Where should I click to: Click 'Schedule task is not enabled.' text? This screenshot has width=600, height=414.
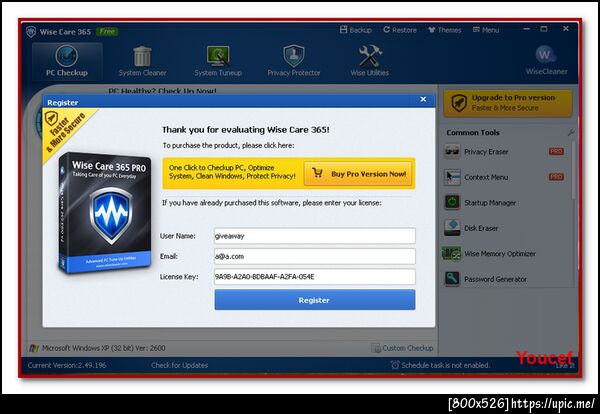click(445, 365)
